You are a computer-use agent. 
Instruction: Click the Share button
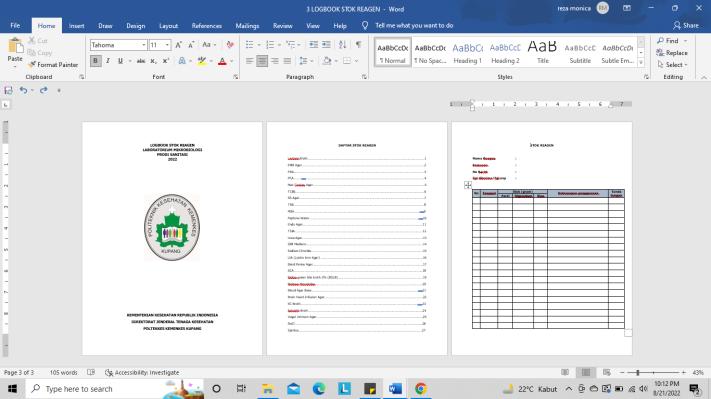pos(686,25)
